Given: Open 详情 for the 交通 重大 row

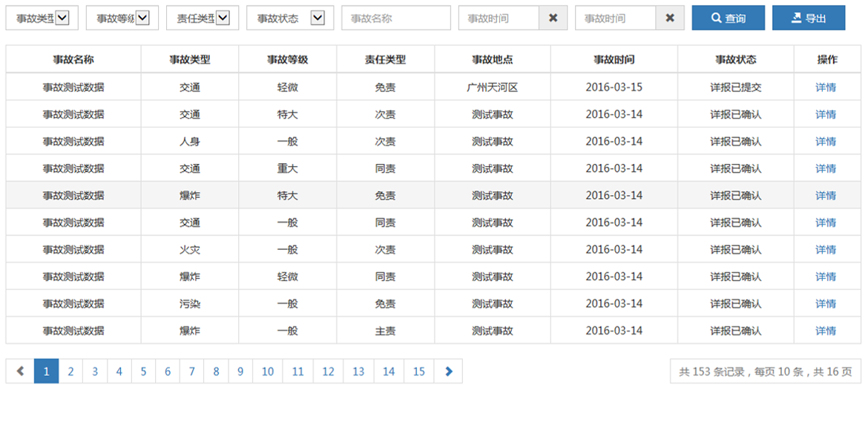Looking at the screenshot, I should click(x=826, y=169).
